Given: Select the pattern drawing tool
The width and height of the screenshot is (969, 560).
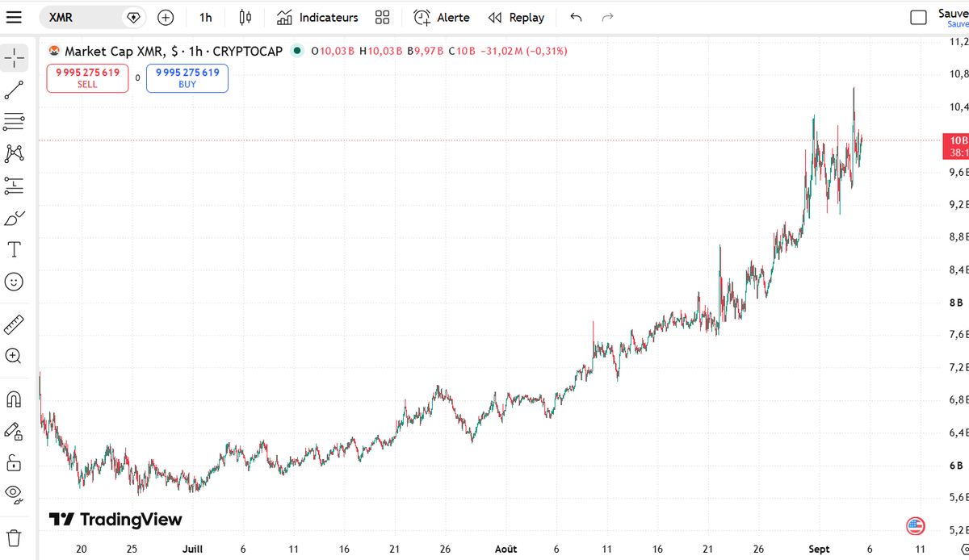Looking at the screenshot, I should point(14,153).
